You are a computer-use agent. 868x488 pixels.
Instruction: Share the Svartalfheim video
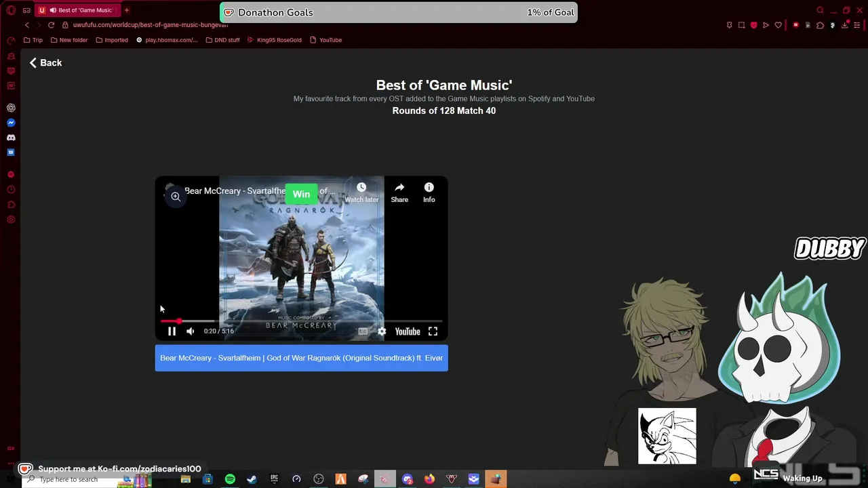coord(399,192)
